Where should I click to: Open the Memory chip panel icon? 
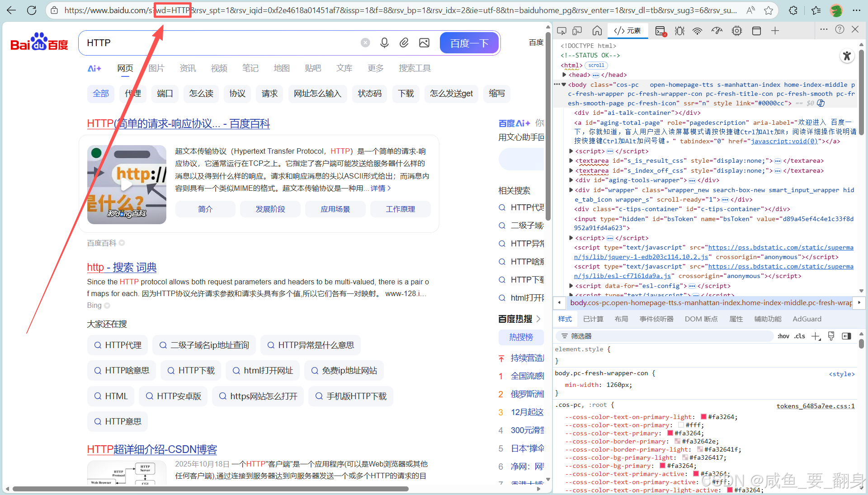(737, 31)
